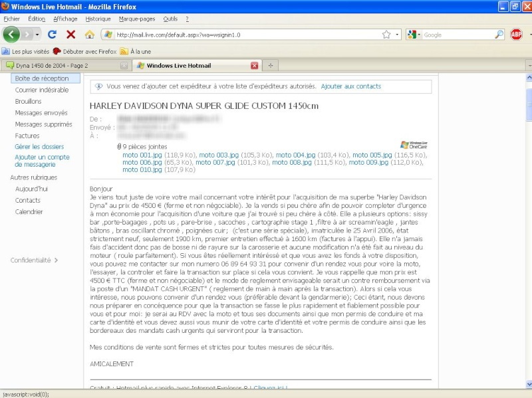Open the back/forward history dropdown arrow
The height and width of the screenshot is (398, 532).
[37, 35]
